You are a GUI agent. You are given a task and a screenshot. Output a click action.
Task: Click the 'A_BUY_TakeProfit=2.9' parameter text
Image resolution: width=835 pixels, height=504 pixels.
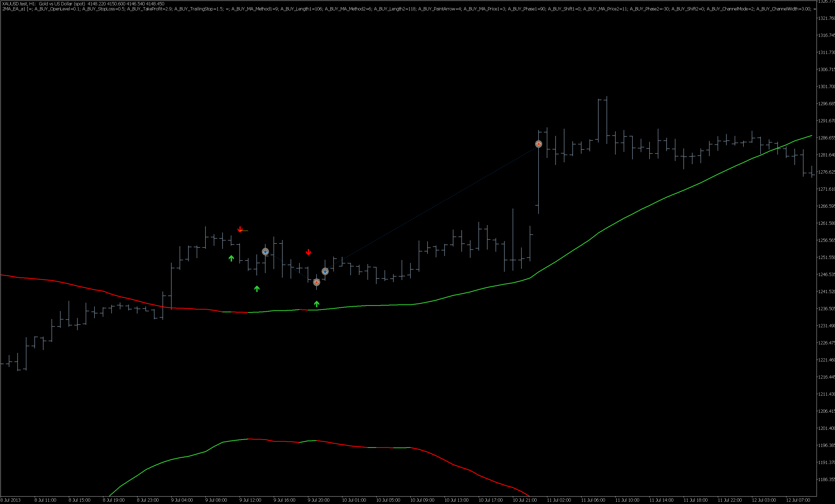[x=149, y=9]
